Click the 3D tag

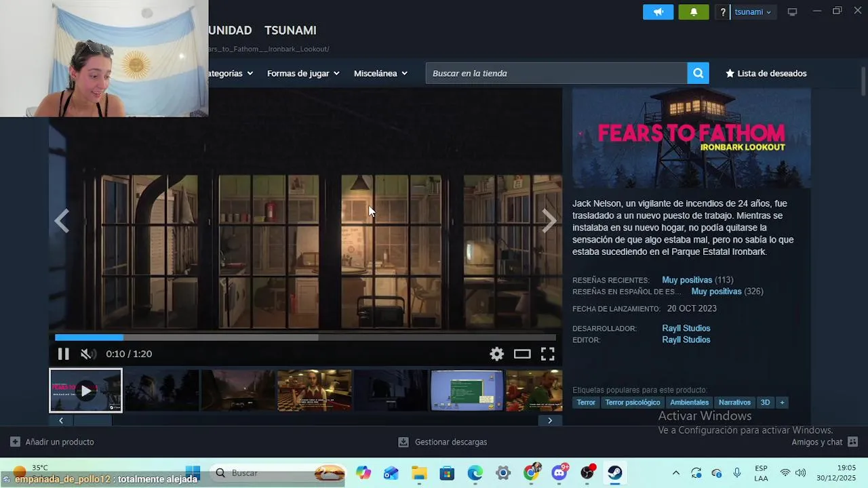pyautogui.click(x=765, y=403)
